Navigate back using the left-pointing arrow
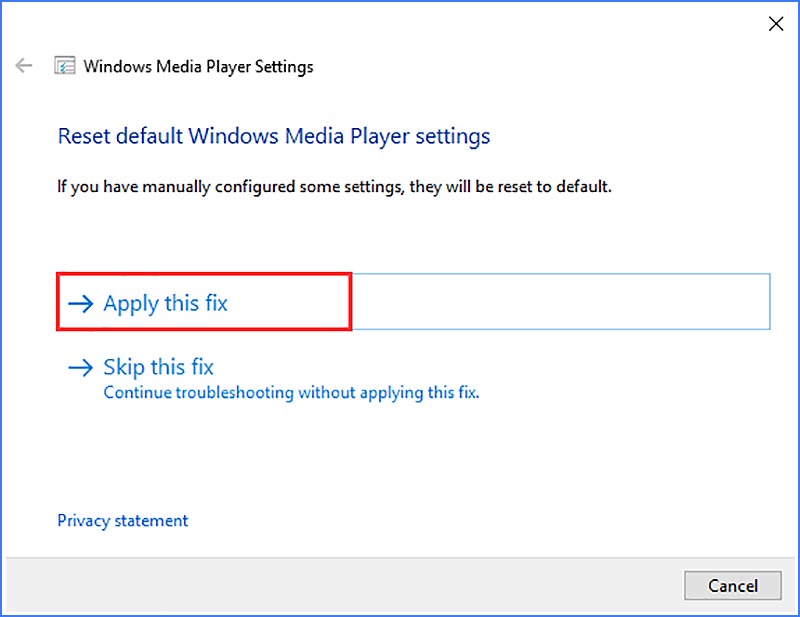The width and height of the screenshot is (800, 617). [23, 65]
